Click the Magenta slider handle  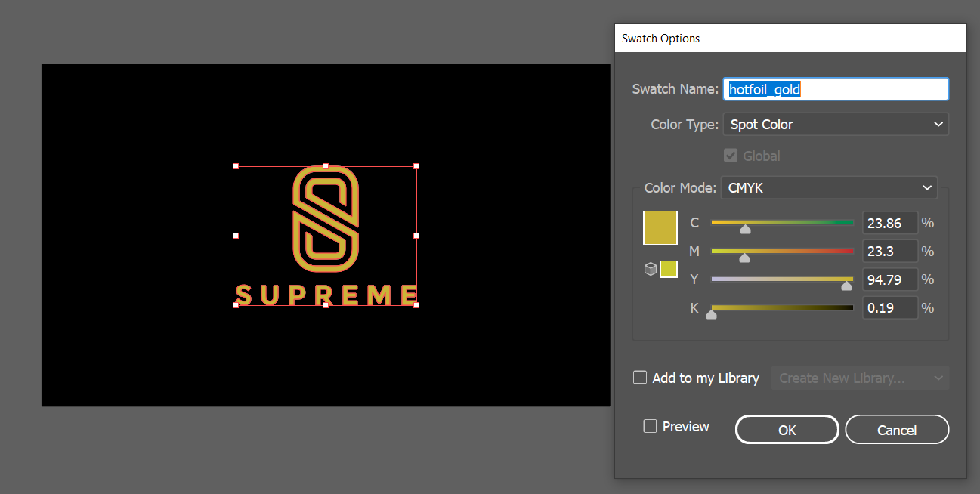coord(744,258)
